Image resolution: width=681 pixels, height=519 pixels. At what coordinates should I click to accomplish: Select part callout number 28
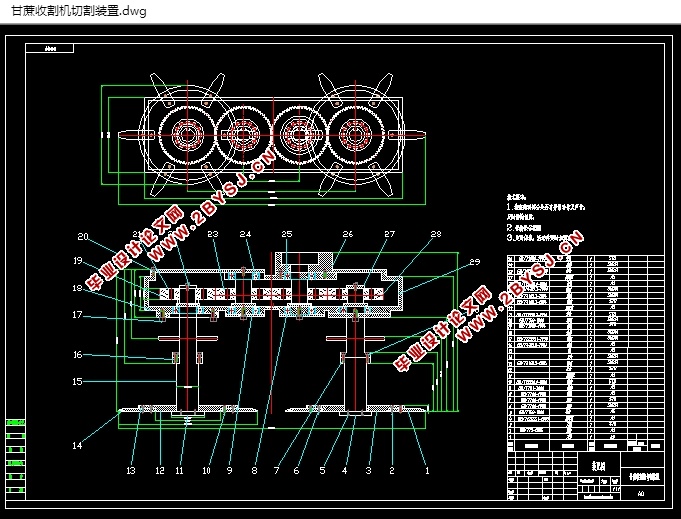tap(436, 234)
